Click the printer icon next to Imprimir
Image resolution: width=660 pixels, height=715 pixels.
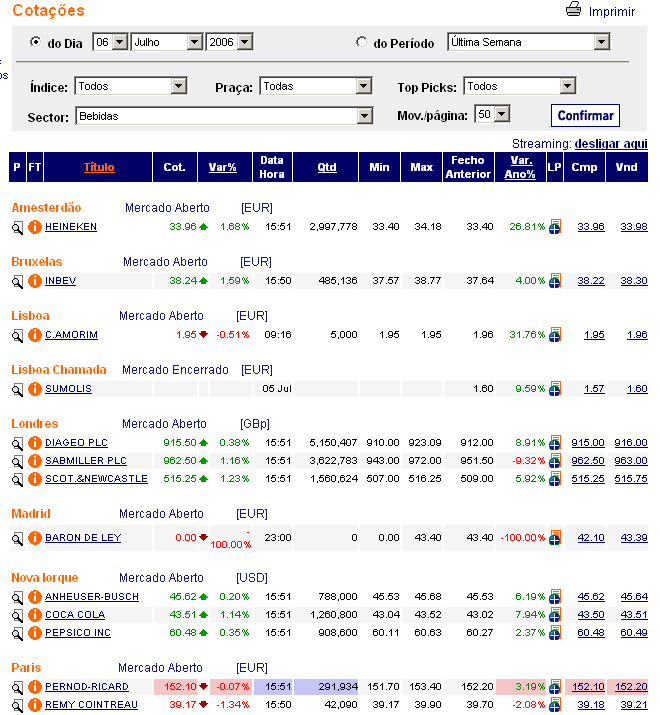[573, 11]
